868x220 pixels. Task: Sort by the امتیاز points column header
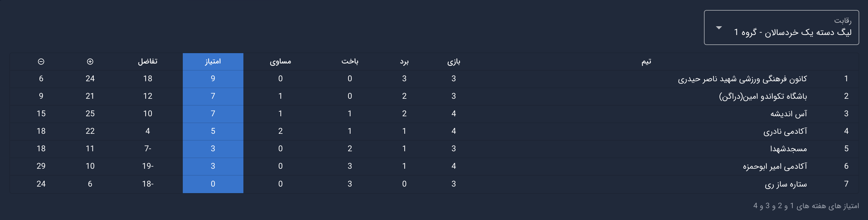(213, 61)
